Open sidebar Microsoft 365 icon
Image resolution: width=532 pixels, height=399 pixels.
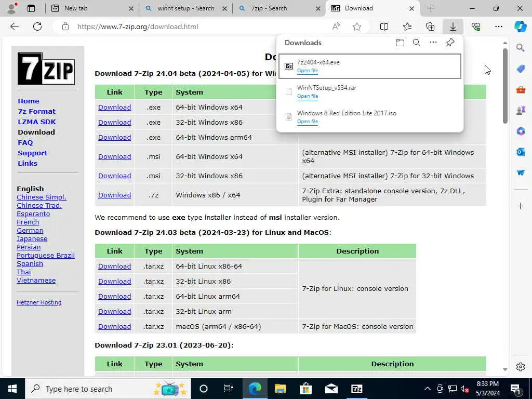521,131
